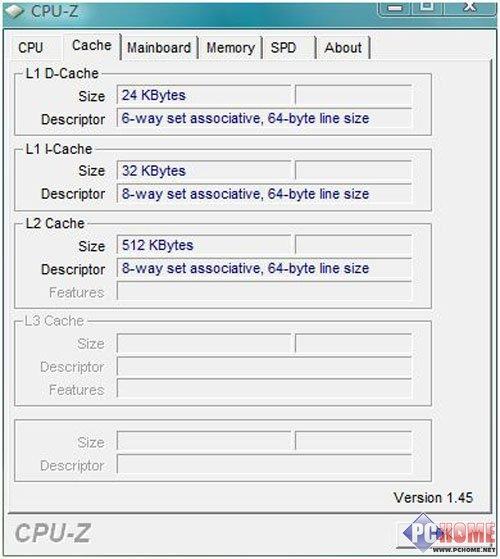Click the greyed 'L3 Cache' group label
The width and height of the screenshot is (500, 559).
point(54,321)
